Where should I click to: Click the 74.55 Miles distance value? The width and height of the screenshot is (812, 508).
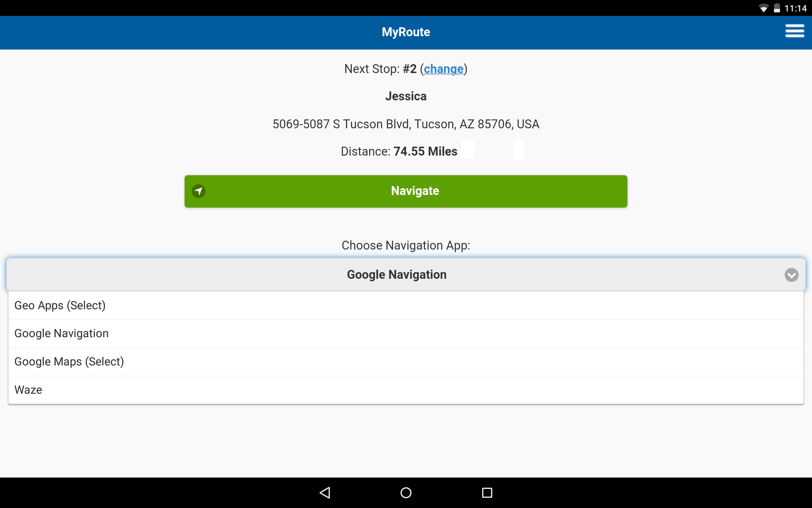point(425,151)
